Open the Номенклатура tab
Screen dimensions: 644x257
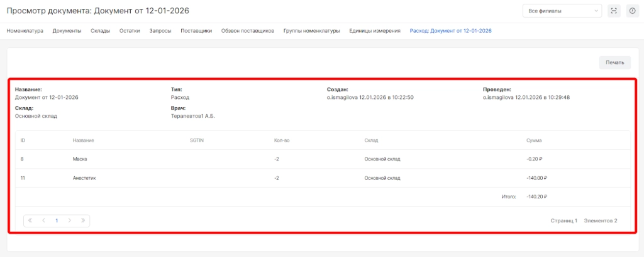(x=25, y=30)
